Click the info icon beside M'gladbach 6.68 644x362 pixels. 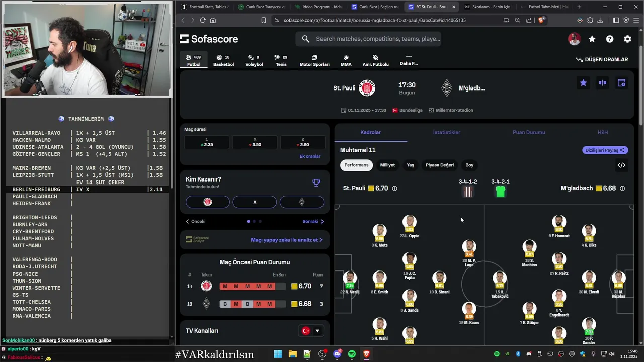pos(622,188)
